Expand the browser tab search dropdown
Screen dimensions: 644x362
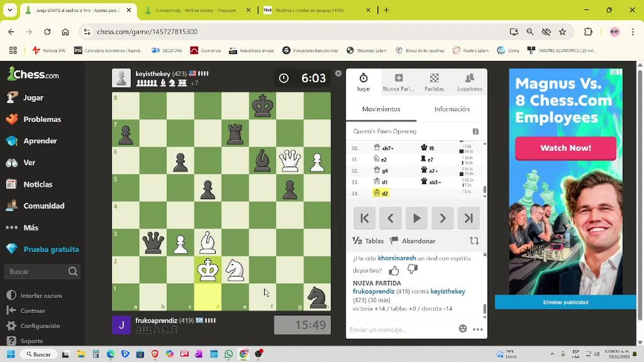tap(10, 10)
